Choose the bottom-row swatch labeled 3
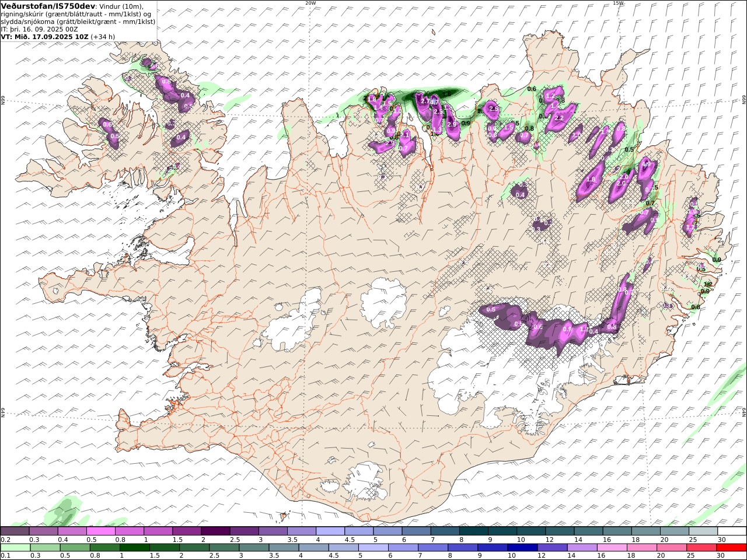This screenshot has height=560, width=747. (x=254, y=548)
